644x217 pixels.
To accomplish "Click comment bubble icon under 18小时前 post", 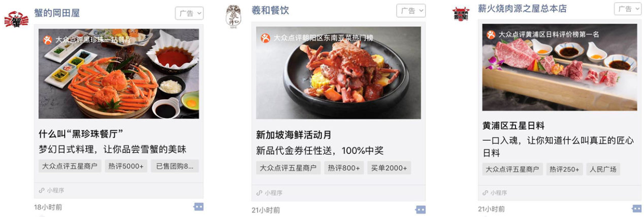I will coord(199,207).
